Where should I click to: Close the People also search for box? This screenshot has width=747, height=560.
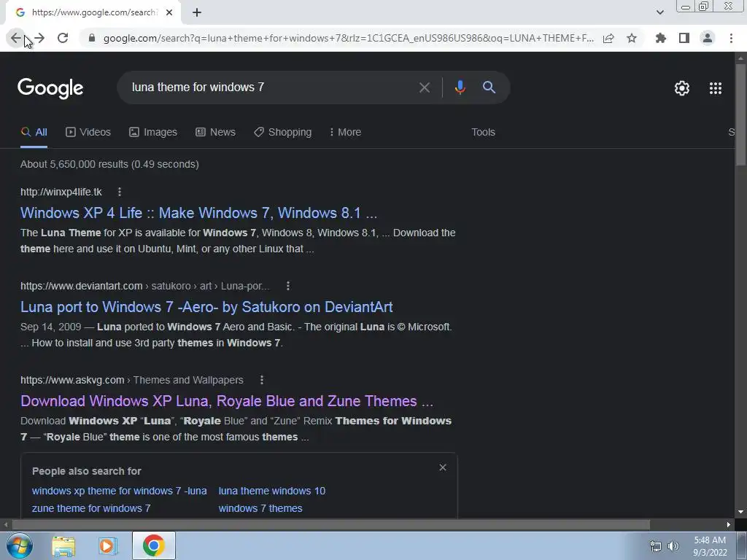click(443, 467)
